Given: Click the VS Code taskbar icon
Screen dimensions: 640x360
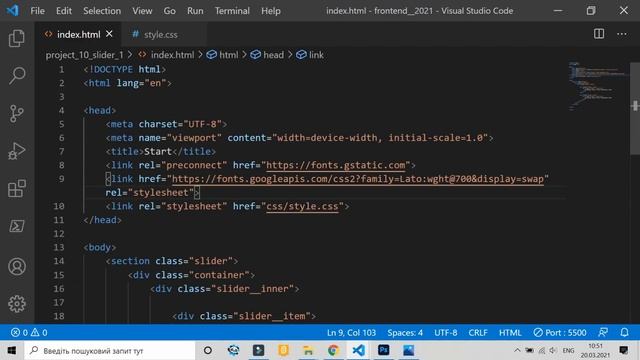Looking at the screenshot, I should [358, 350].
